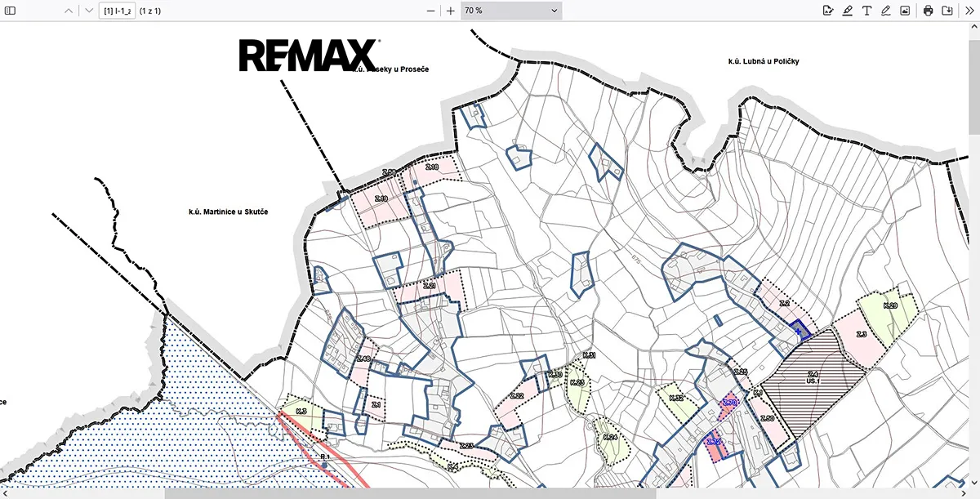Open the 70 % zoom level dropdown
This screenshot has width=980, height=499.
point(510,11)
